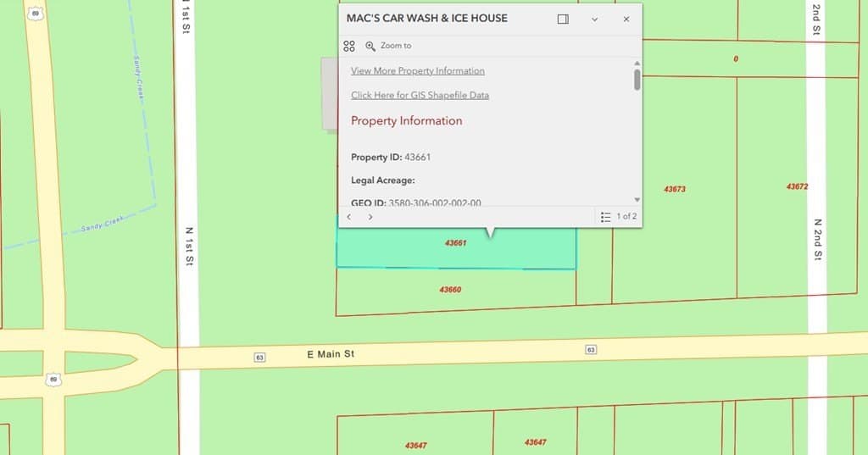Screen dimensions: 868x455
Task: Open Click Here for GIS Shapefile Data
Action: [x=420, y=95]
